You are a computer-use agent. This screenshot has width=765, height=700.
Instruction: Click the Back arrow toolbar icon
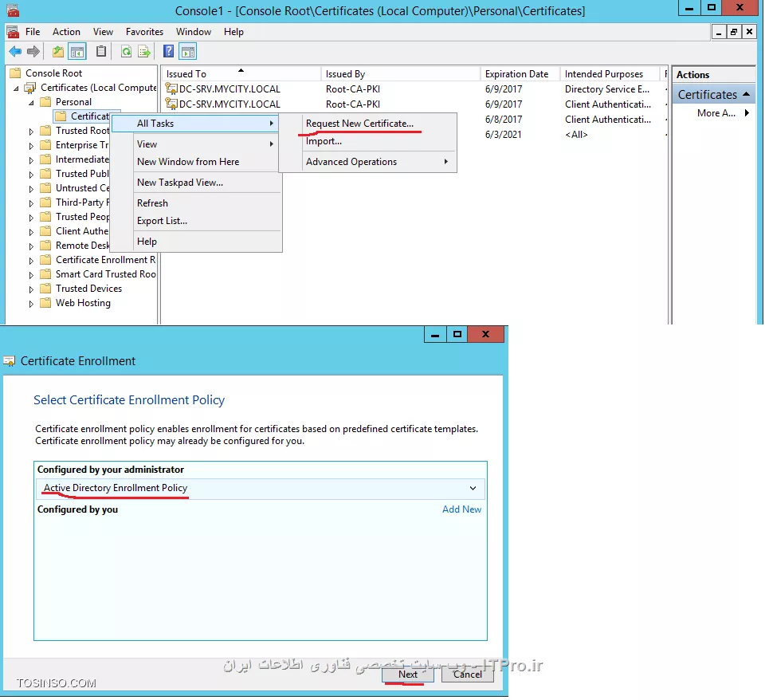click(x=15, y=51)
